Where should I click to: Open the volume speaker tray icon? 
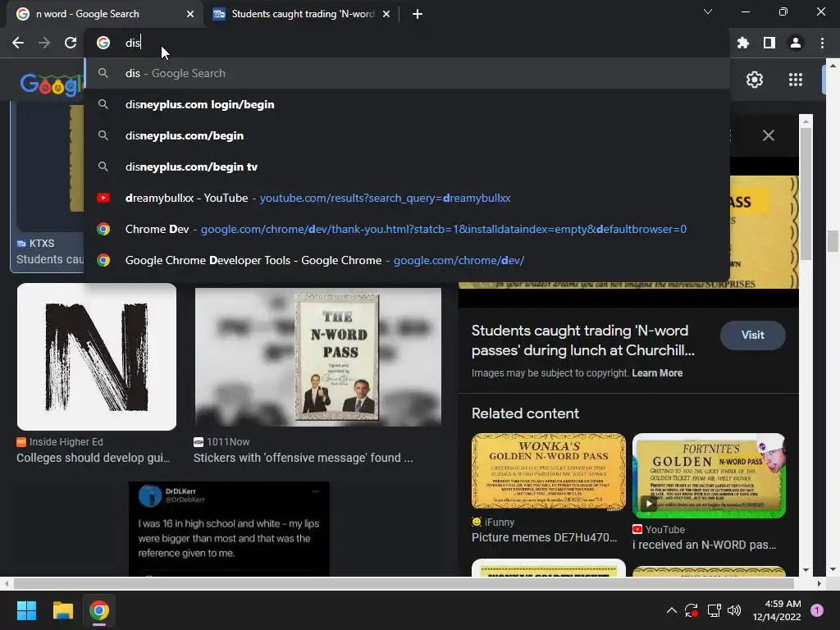(x=734, y=610)
